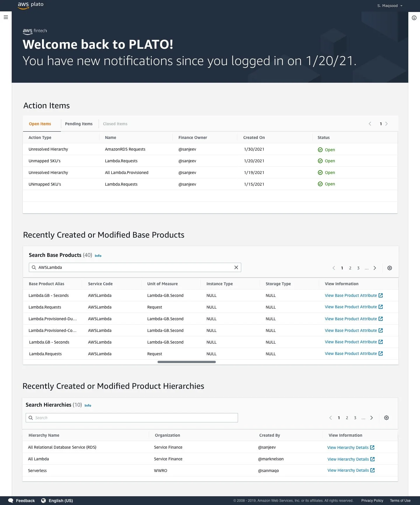
Task: Go to previous Hierarchies page
Action: [x=330, y=418]
